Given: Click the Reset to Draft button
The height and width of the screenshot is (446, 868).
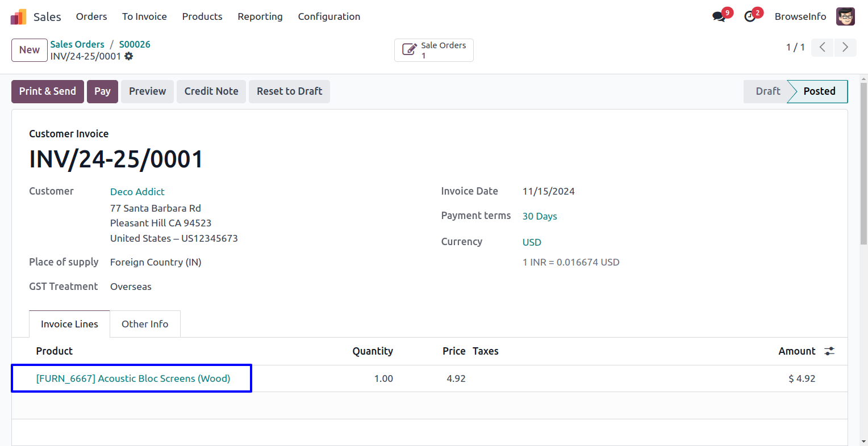Looking at the screenshot, I should click(289, 91).
